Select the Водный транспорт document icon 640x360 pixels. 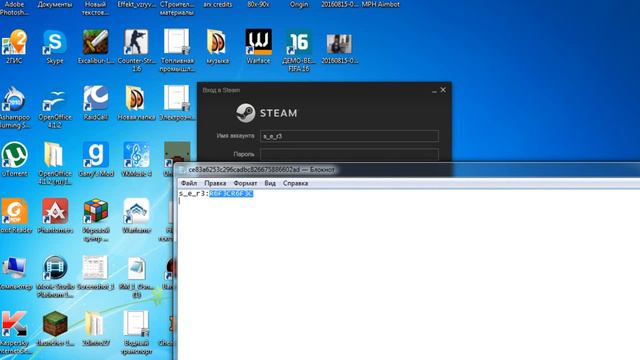pos(136,324)
